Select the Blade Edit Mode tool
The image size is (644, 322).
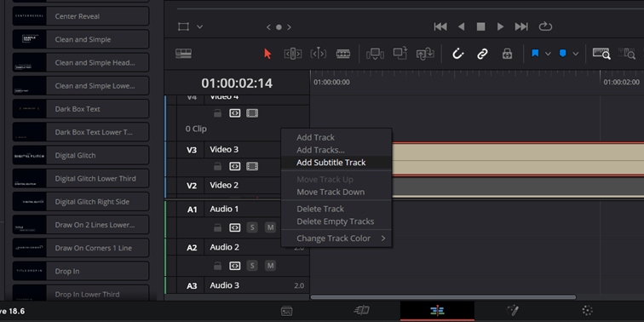[x=343, y=54]
